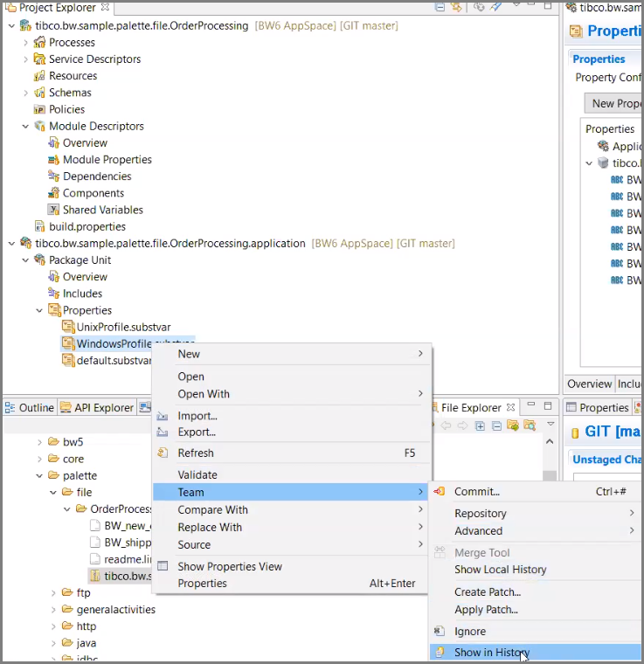This screenshot has width=644, height=664.
Task: Open the Components icon
Action: click(x=53, y=193)
